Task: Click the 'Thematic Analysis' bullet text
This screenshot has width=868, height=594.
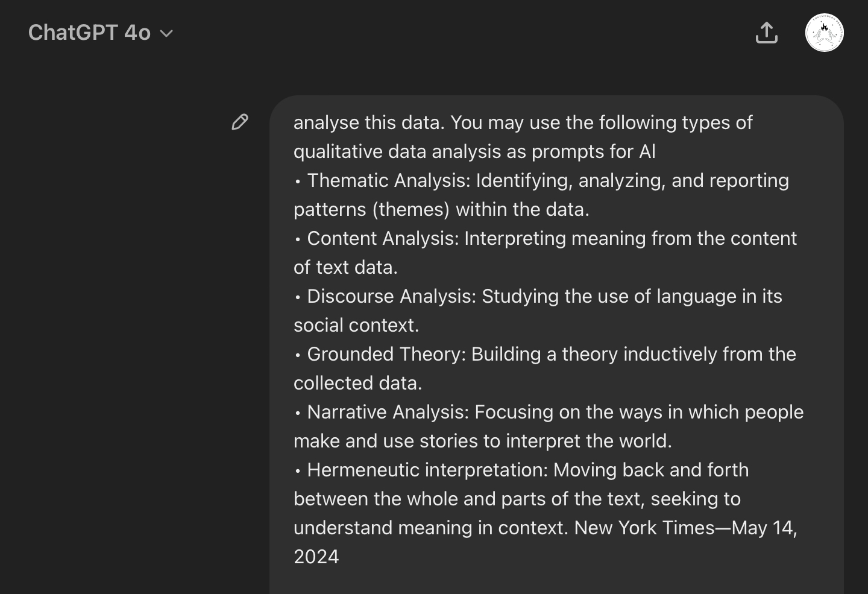Action: pyautogui.click(x=389, y=180)
